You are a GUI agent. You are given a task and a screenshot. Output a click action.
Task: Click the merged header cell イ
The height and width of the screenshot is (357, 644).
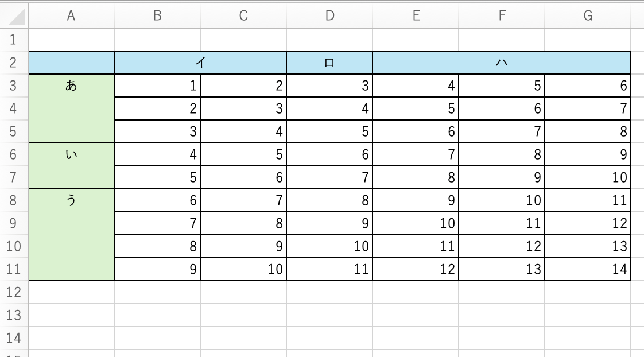coord(200,63)
